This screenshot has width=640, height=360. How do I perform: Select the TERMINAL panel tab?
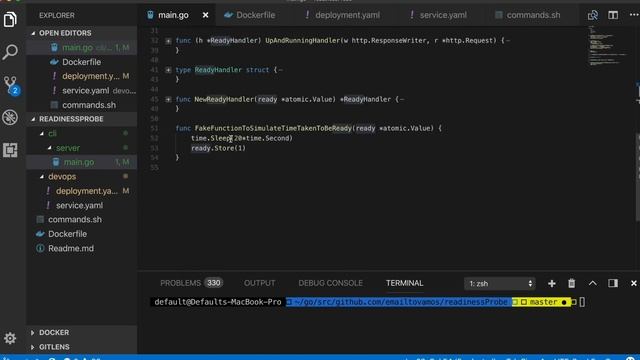pos(404,283)
